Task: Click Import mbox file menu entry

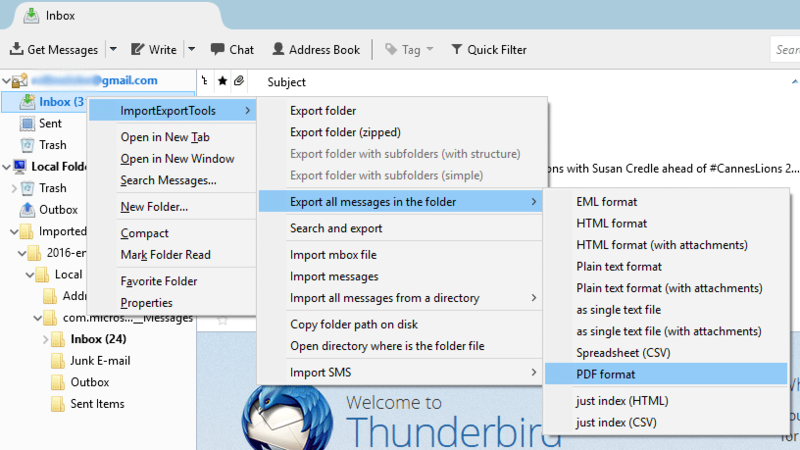Action: click(x=333, y=255)
